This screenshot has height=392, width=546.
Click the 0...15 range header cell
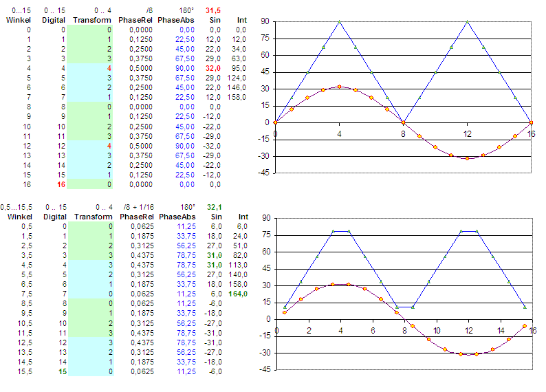click(x=21, y=10)
